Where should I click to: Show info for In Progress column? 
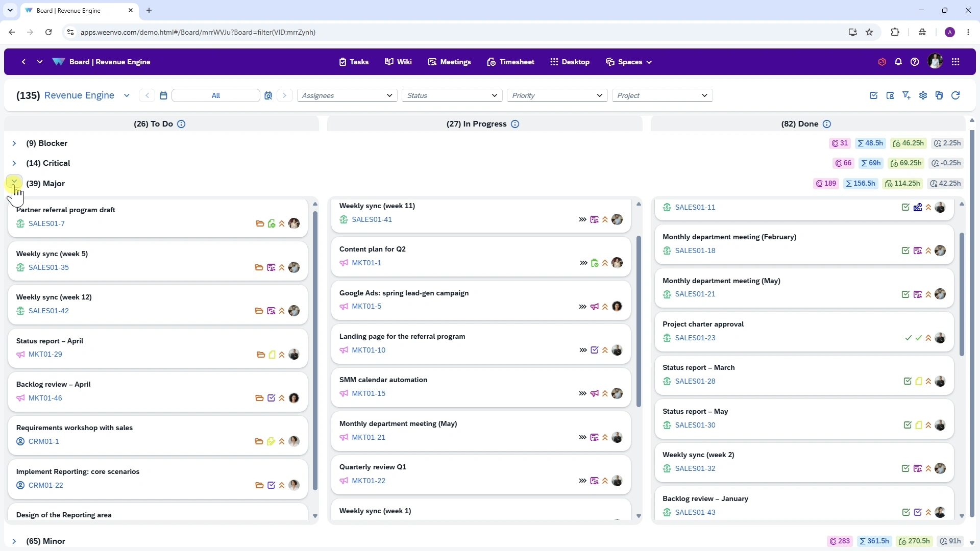click(x=515, y=124)
